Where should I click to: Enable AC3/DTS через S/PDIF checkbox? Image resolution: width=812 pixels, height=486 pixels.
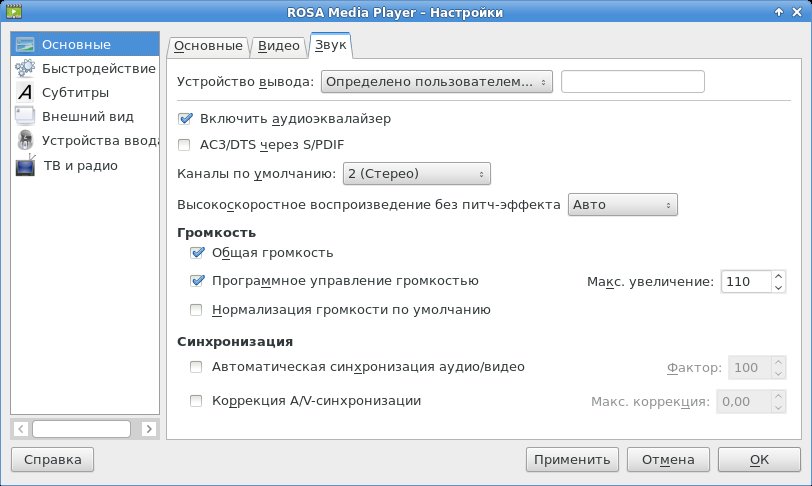pyautogui.click(x=184, y=145)
